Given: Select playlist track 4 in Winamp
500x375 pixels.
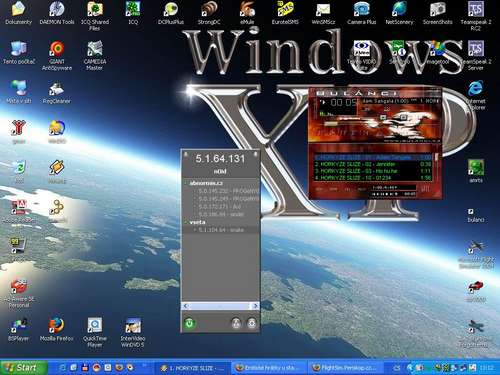Looking at the screenshot, I should click(373, 178).
